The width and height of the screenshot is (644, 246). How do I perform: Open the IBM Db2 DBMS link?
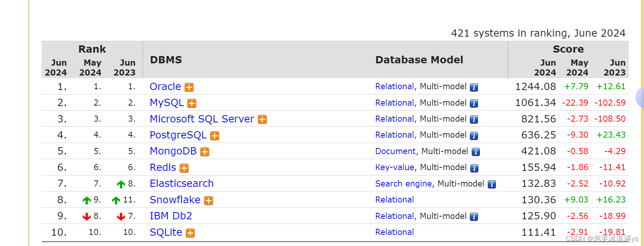[x=171, y=216]
